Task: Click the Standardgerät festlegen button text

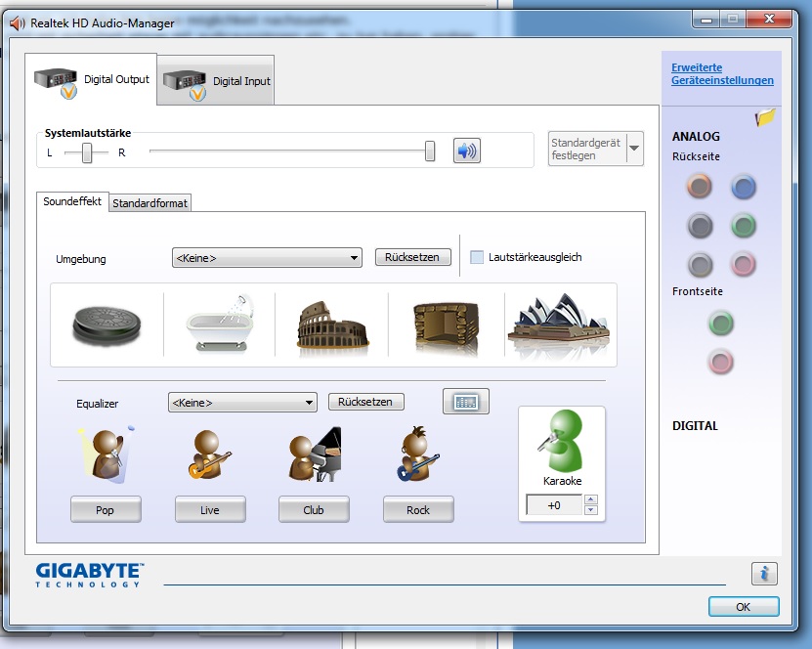Action: 585,149
